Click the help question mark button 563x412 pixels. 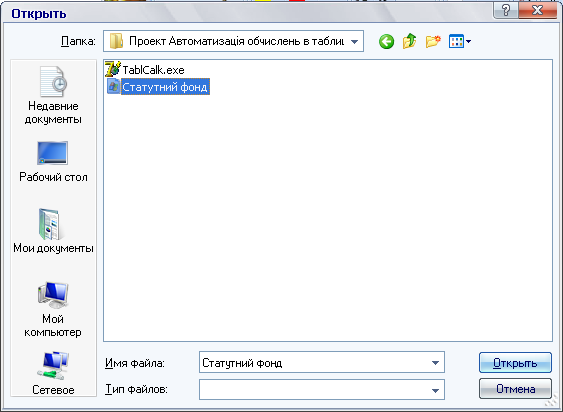tap(506, 10)
